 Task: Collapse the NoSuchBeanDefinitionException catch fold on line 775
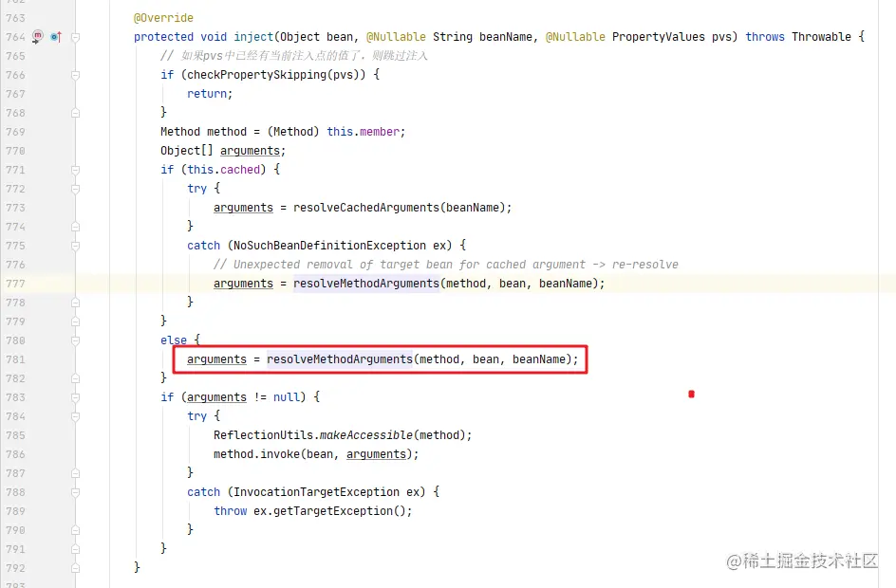pos(75,246)
